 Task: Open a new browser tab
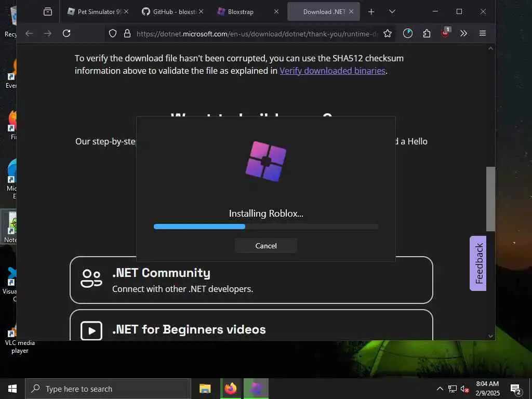click(371, 12)
